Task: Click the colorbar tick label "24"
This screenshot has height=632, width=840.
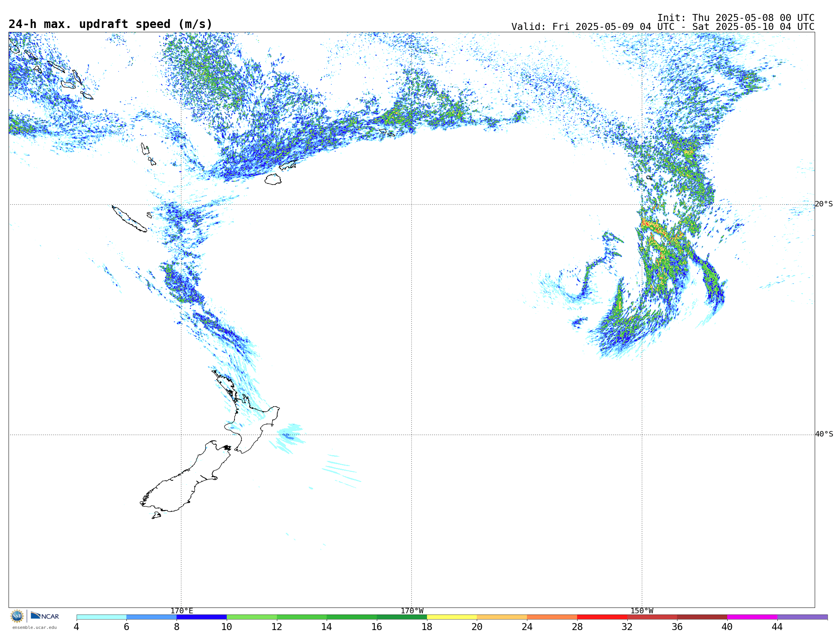Action: [x=527, y=627]
